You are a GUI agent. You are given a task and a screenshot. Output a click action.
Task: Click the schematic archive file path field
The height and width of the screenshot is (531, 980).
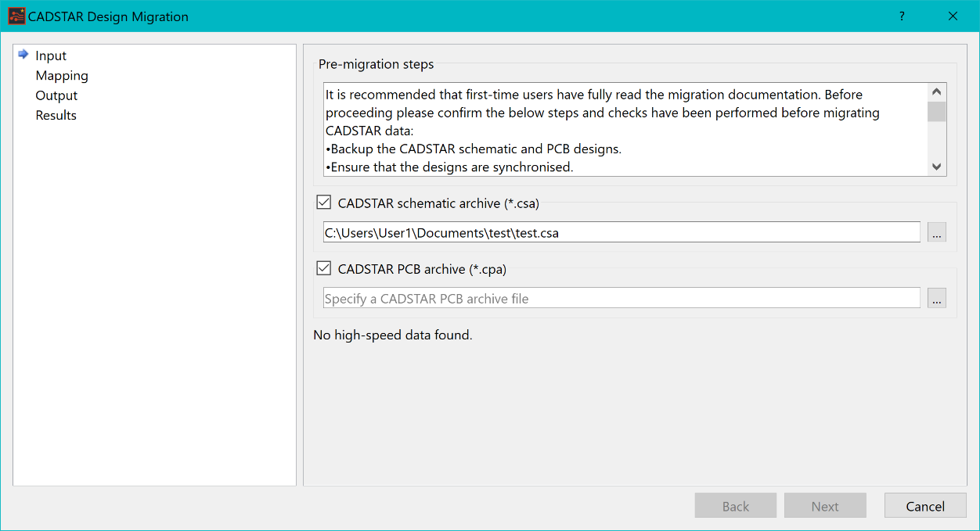(x=622, y=232)
